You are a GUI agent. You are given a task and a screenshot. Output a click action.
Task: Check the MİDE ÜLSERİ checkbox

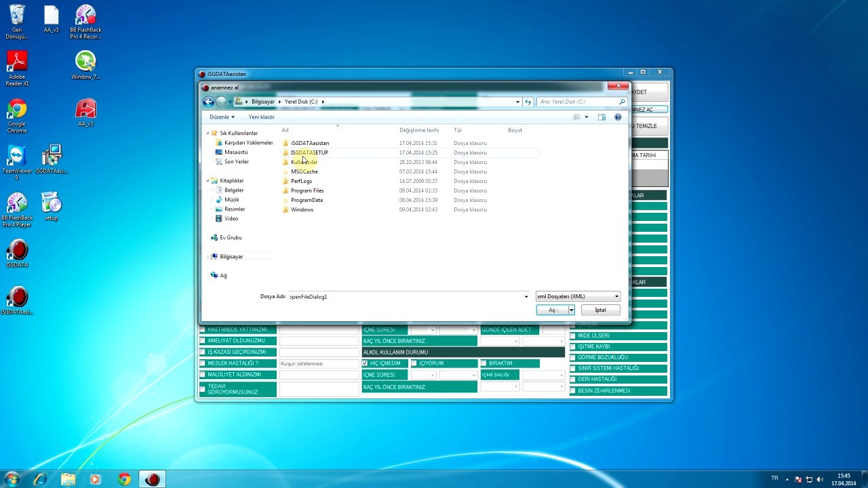pos(573,336)
